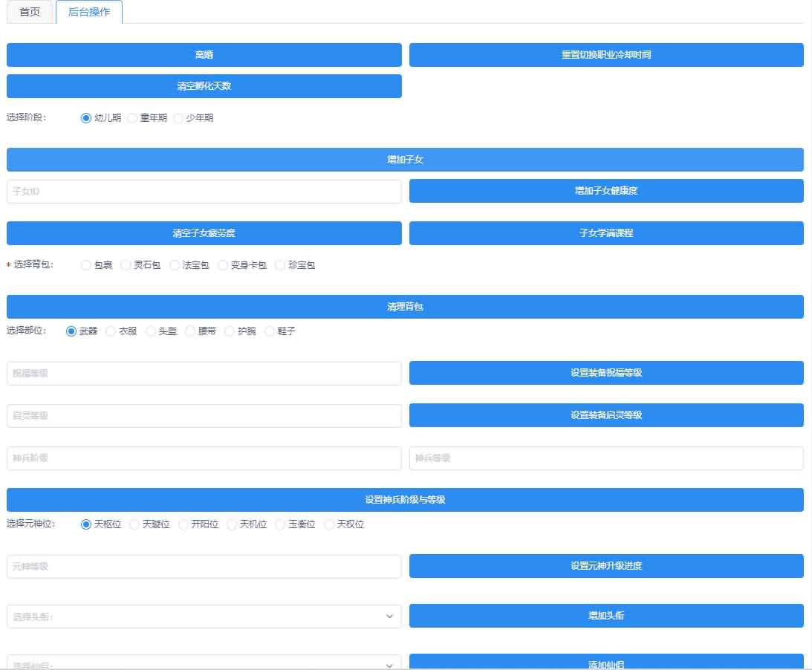Click the 设置元神升级进度 button
This screenshot has width=812, height=670.
[606, 565]
